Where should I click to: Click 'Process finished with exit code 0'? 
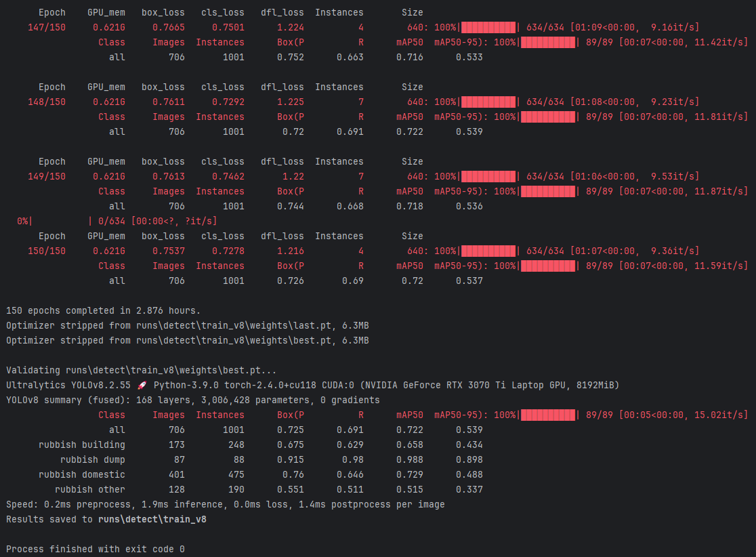click(96, 550)
